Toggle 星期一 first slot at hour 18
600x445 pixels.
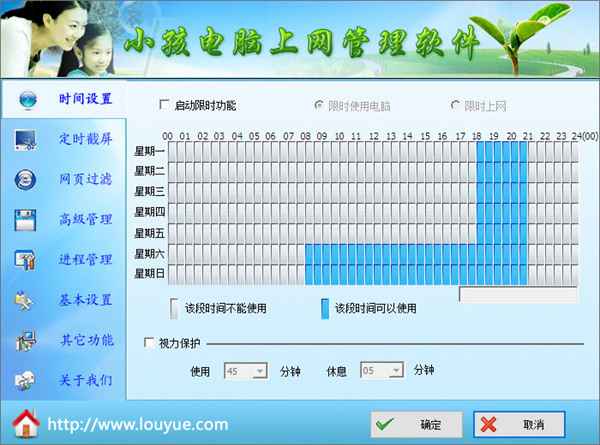480,151
